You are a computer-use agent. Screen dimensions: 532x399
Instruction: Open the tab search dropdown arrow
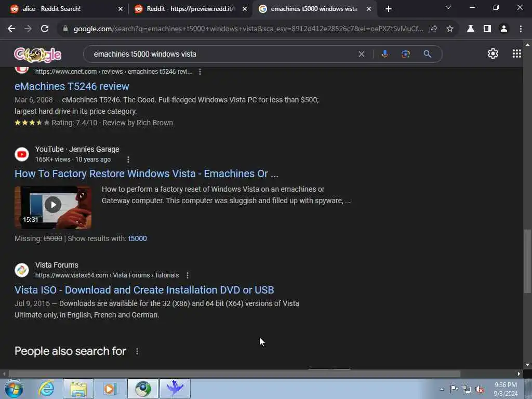coord(448,7)
